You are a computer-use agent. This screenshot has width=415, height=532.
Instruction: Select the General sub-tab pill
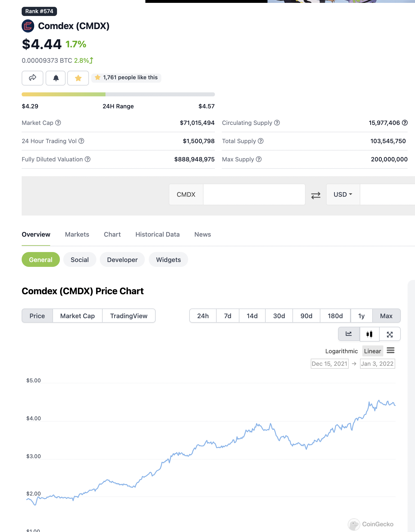pyautogui.click(x=41, y=260)
